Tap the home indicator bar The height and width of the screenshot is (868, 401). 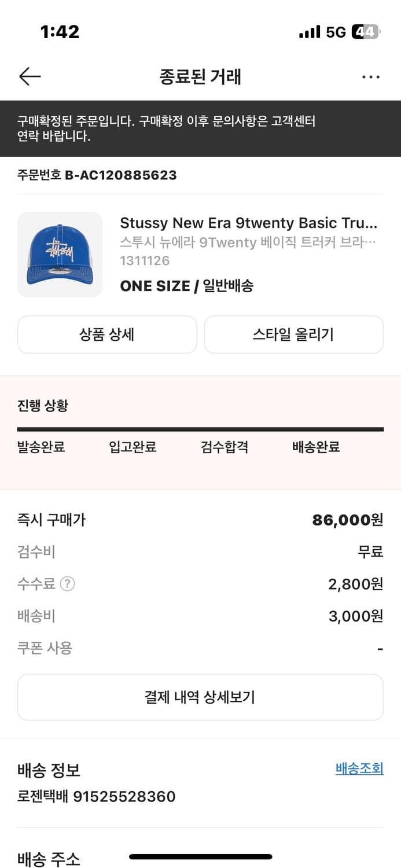pos(200,856)
